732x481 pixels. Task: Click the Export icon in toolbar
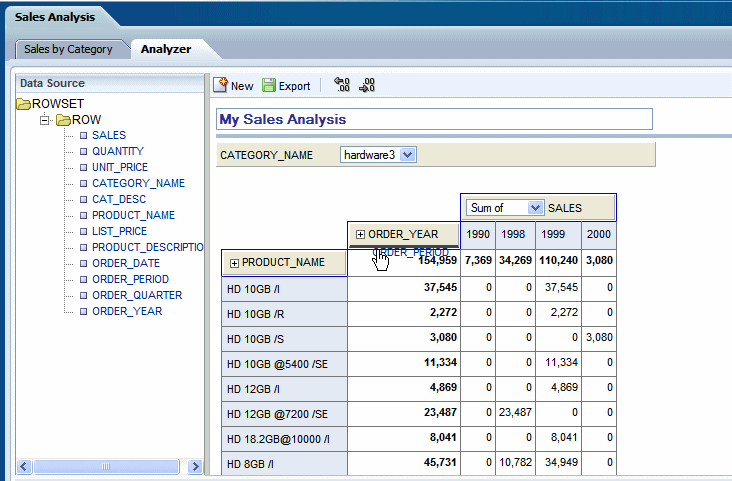268,86
